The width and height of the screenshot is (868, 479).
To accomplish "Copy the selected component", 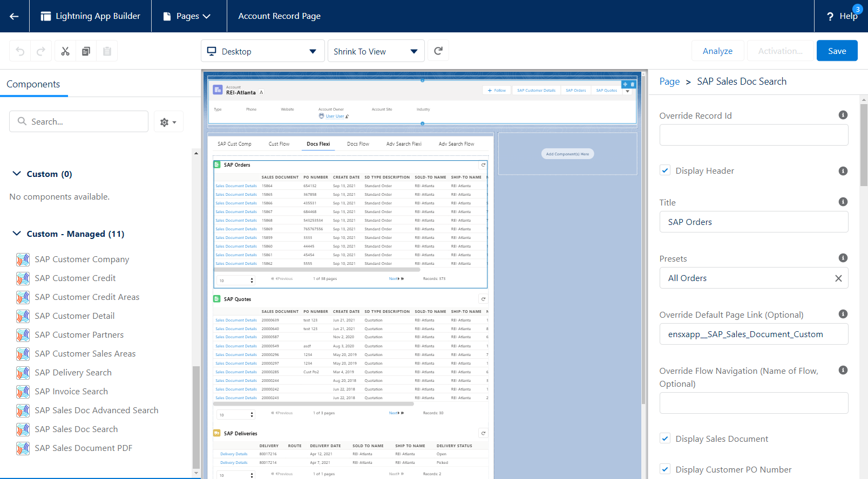I will 86,51.
